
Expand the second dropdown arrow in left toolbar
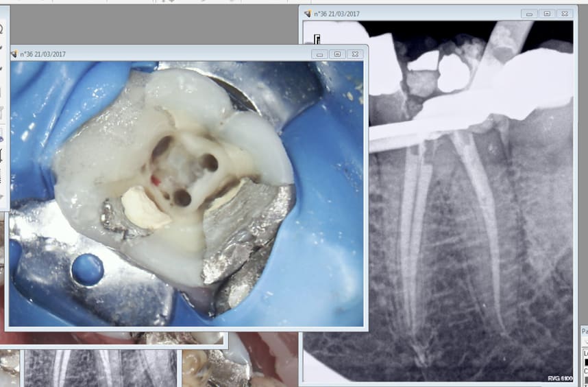pos(2,67)
